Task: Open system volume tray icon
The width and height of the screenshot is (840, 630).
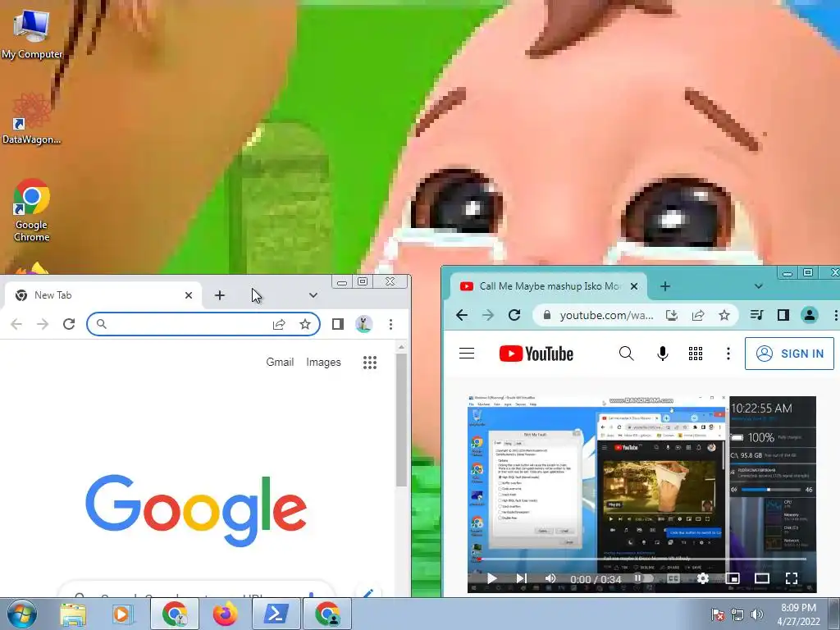Action: pyautogui.click(x=757, y=614)
